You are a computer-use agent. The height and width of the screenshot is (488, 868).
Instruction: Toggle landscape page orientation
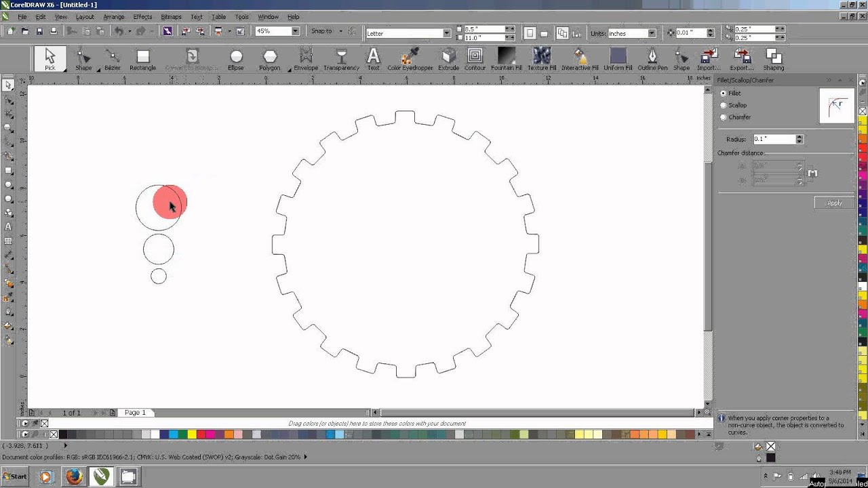[545, 33]
